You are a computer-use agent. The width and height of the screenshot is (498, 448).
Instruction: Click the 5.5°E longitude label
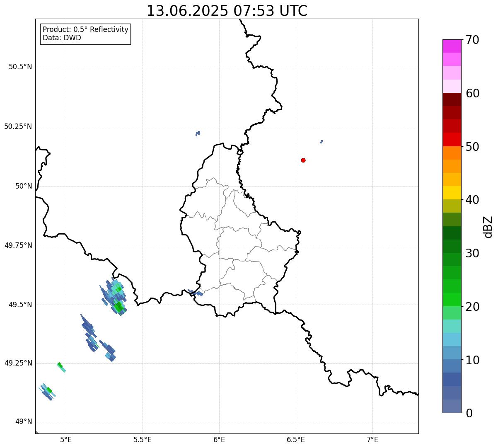pos(143,439)
